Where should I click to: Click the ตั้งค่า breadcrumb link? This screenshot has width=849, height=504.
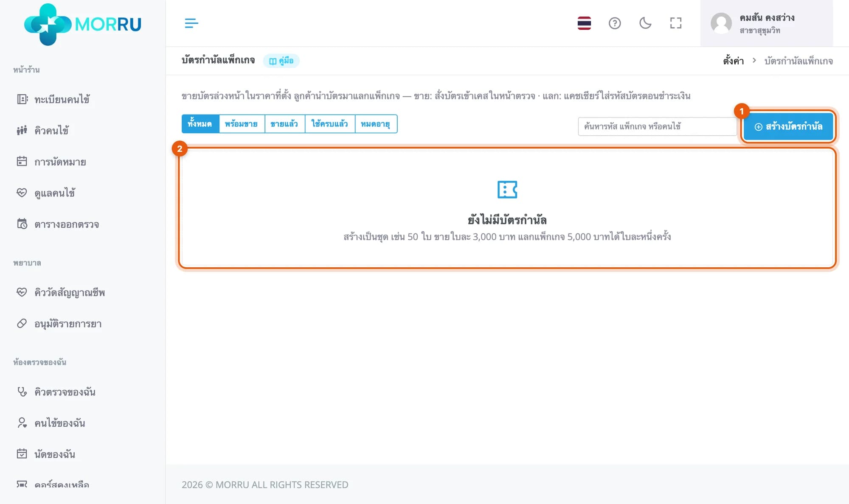click(x=734, y=61)
